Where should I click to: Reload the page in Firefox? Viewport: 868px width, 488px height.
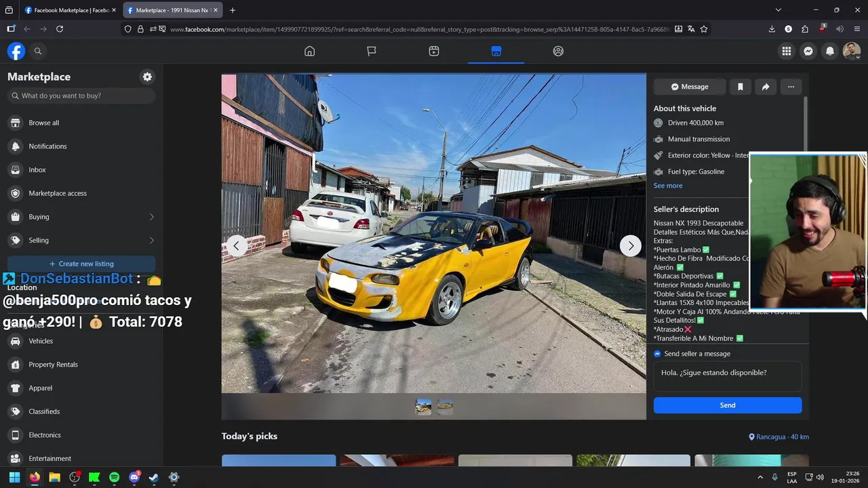[x=60, y=29]
